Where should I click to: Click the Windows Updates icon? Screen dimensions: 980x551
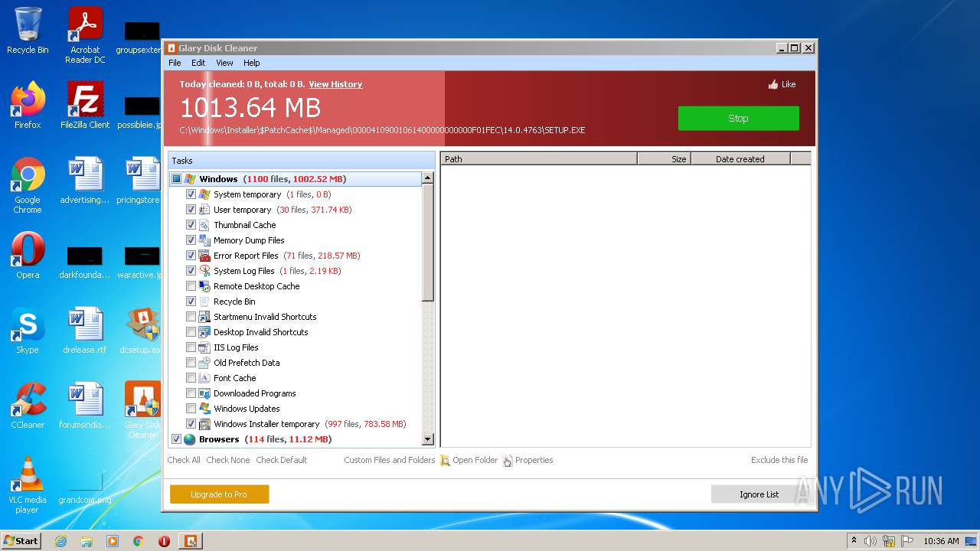tap(204, 409)
